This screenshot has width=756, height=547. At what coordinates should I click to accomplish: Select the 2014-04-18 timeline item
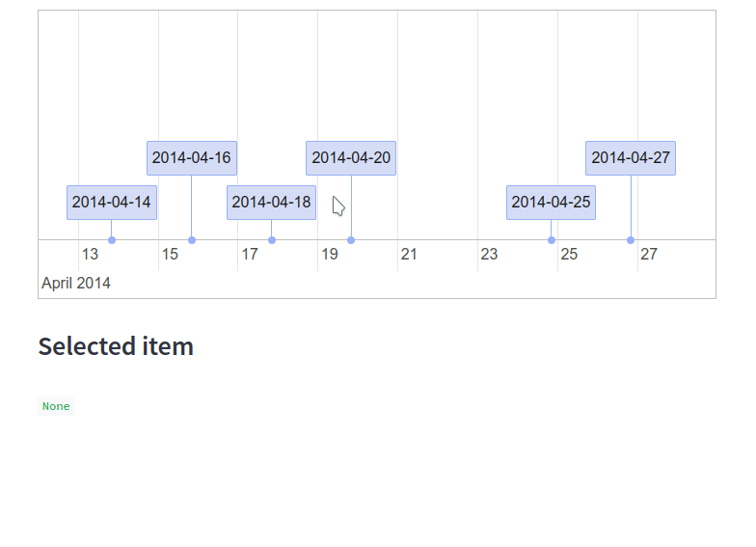[272, 203]
